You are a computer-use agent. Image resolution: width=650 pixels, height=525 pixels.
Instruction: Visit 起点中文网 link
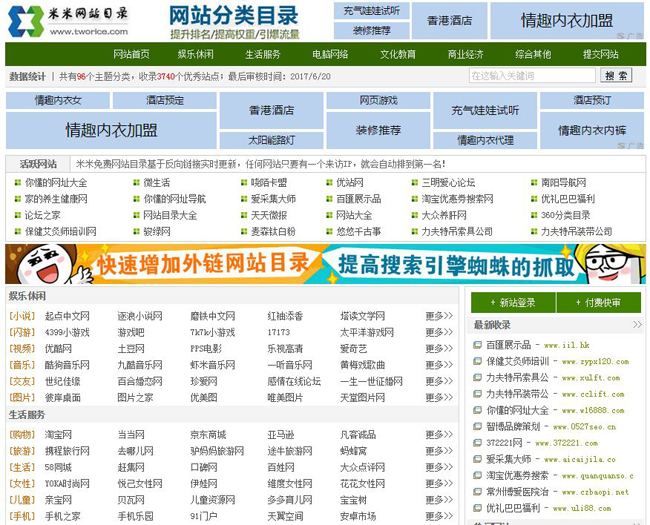[x=67, y=316]
